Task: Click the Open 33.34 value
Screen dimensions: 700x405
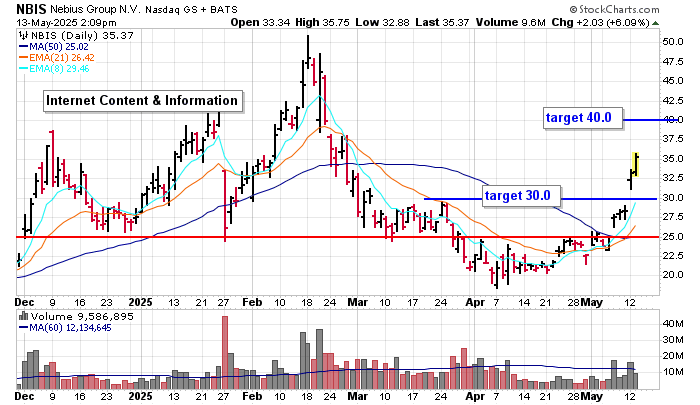Action: click(260, 22)
